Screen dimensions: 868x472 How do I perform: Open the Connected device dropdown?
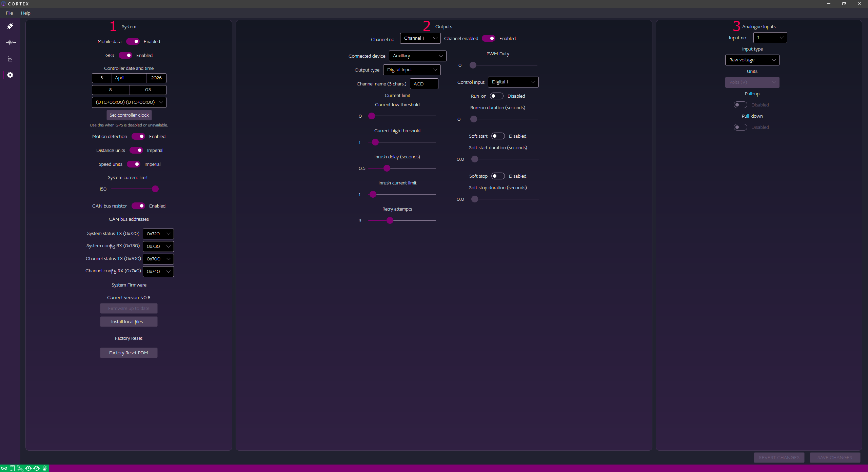(x=417, y=56)
